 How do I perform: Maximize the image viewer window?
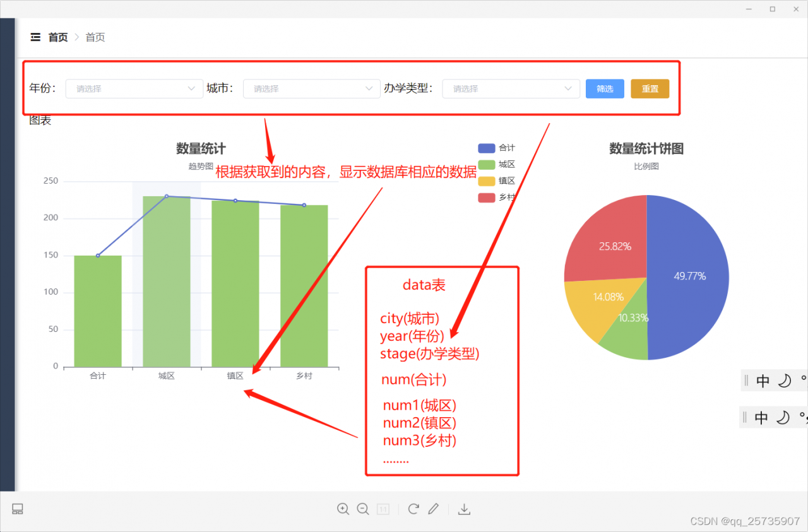pyautogui.click(x=772, y=9)
